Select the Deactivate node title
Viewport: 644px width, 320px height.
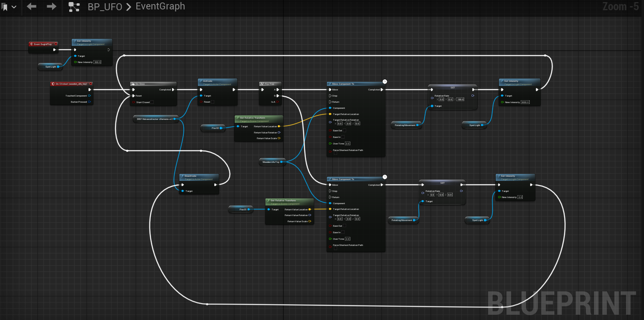(190, 176)
